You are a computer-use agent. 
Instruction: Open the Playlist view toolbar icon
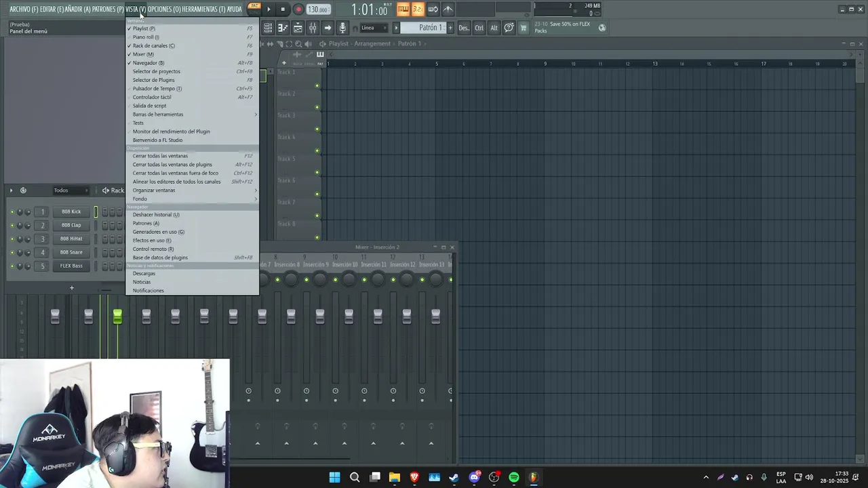click(268, 28)
